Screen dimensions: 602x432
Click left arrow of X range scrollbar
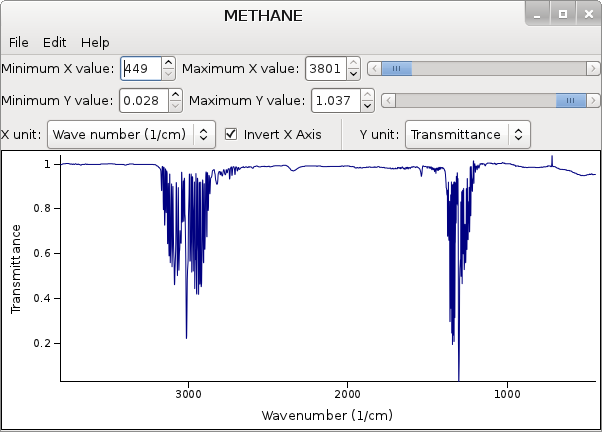[374, 69]
